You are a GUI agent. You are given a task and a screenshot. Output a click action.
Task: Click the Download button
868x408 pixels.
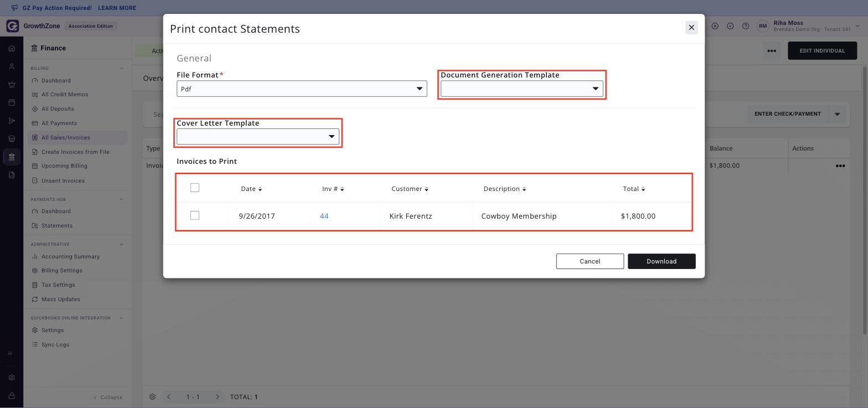coord(662,261)
